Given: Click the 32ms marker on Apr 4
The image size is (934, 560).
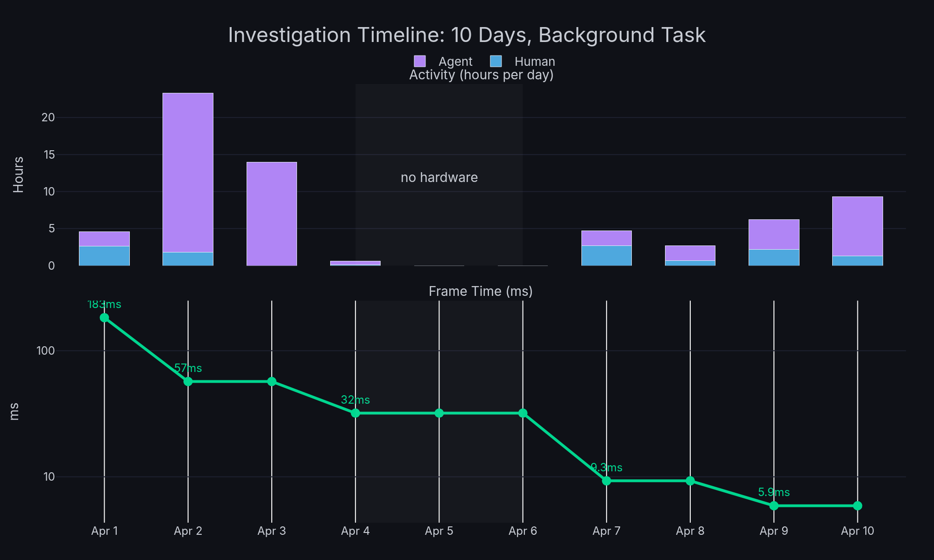Looking at the screenshot, I should click(355, 413).
